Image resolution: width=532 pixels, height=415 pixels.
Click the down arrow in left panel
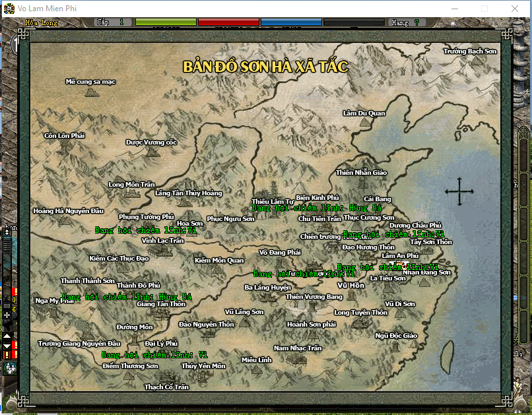point(7,346)
